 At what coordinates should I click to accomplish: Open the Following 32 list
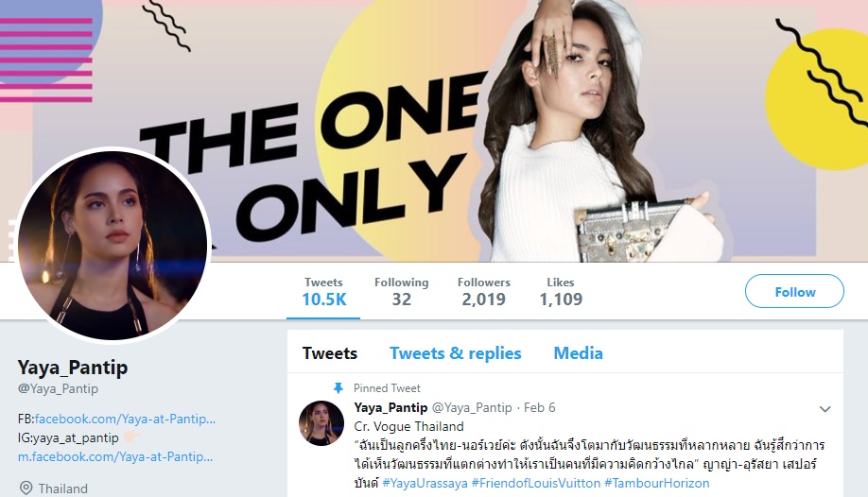point(401,292)
